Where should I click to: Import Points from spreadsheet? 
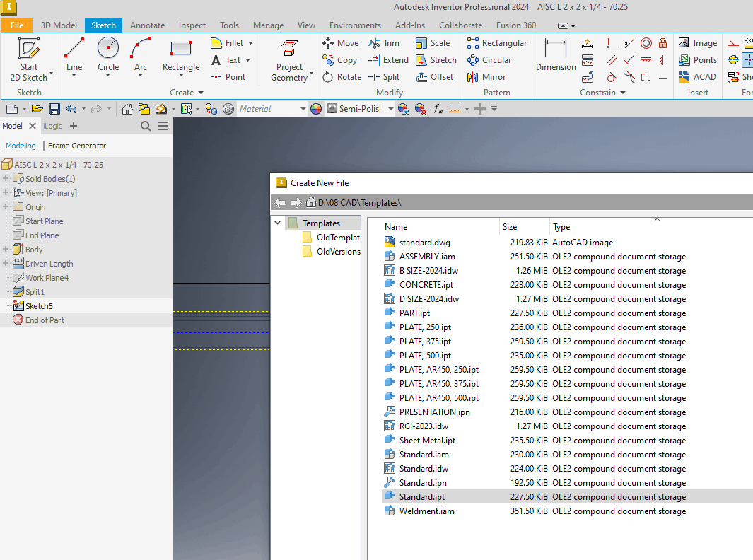click(x=698, y=60)
